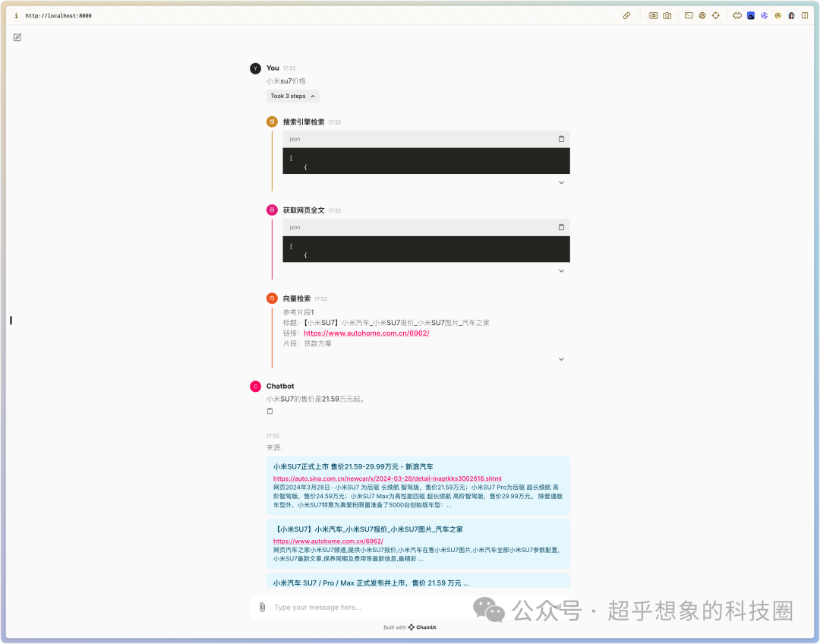
Task: Open the profile avatar in browser toolbar
Action: click(791, 16)
